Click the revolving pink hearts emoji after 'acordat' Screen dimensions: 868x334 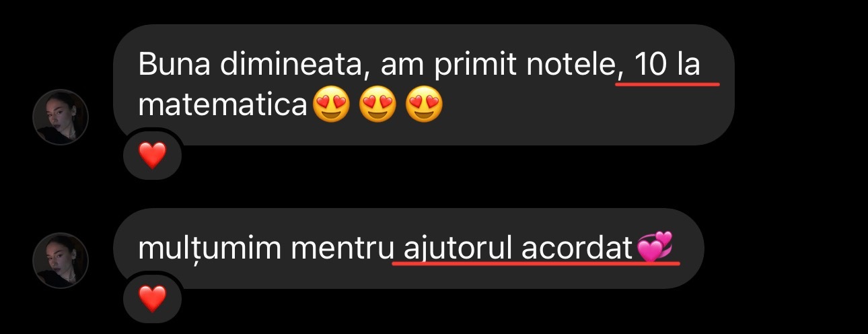pos(654,247)
